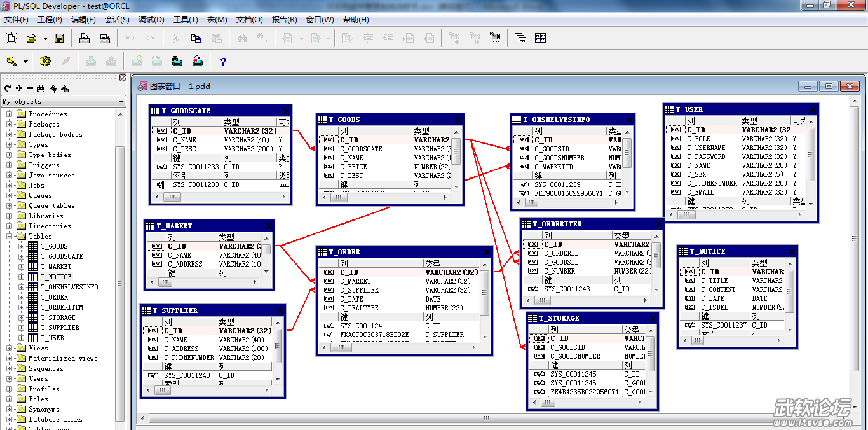Click the diagram window horizontal scrollbar

pos(486,418)
